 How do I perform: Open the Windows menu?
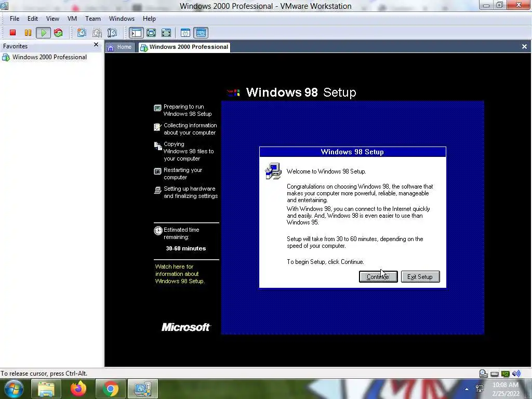122,19
